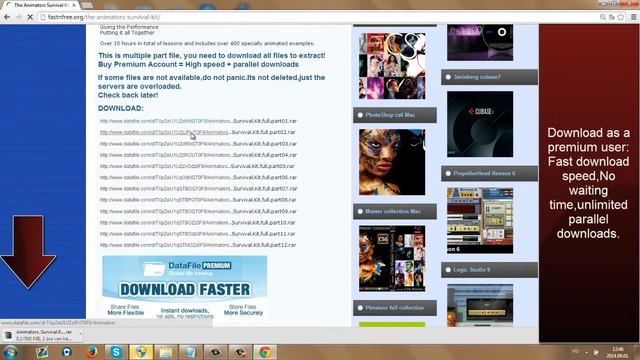Viewport: 640px width, 360px height.
Task: Click the taskbar icon left of Chrome
Action: [240, 352]
